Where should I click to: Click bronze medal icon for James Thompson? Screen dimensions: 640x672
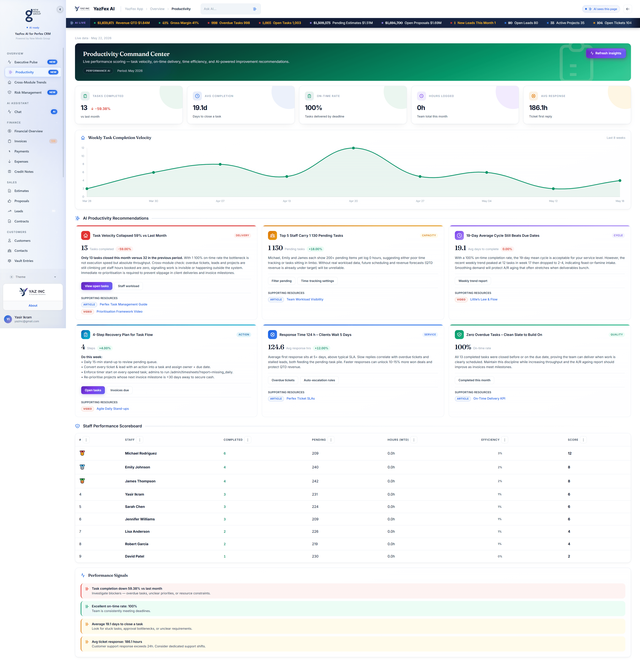click(x=82, y=481)
